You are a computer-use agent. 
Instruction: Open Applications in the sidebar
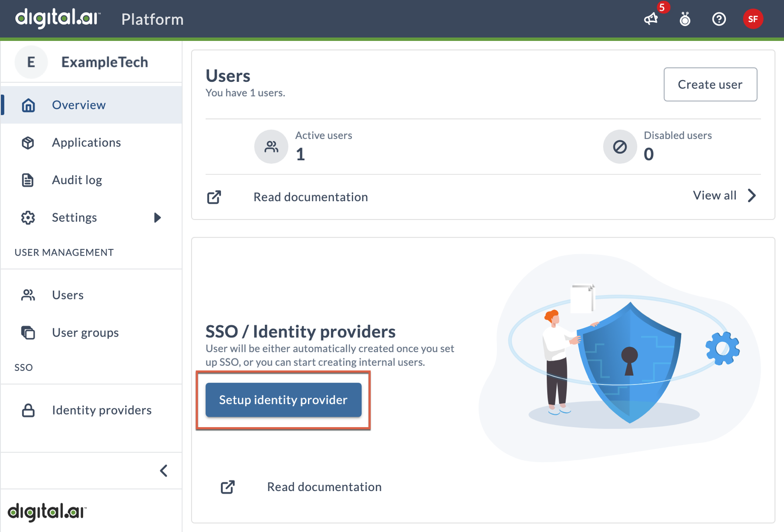click(x=91, y=142)
